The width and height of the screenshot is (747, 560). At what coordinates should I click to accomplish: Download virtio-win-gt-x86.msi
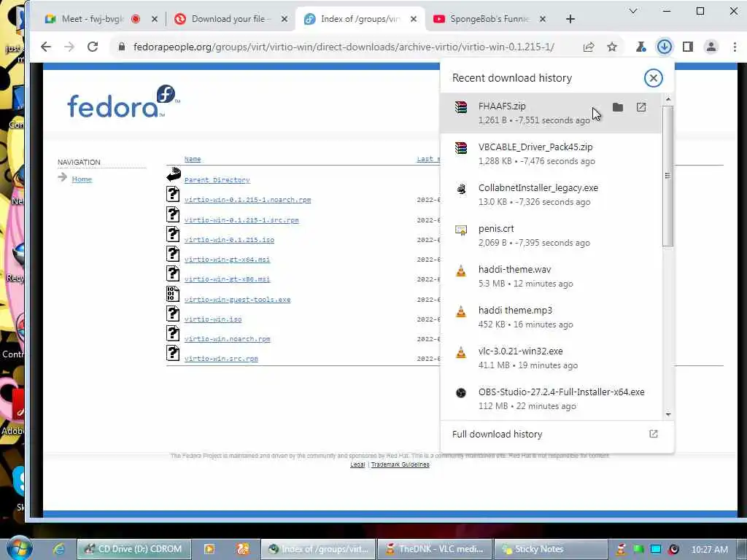coord(228,279)
